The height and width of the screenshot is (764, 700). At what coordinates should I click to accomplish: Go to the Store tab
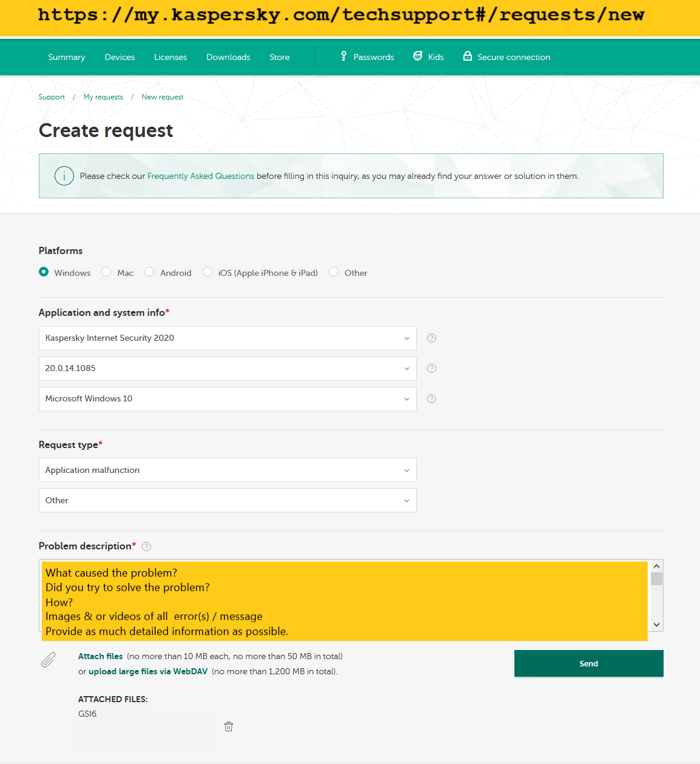[x=280, y=57]
